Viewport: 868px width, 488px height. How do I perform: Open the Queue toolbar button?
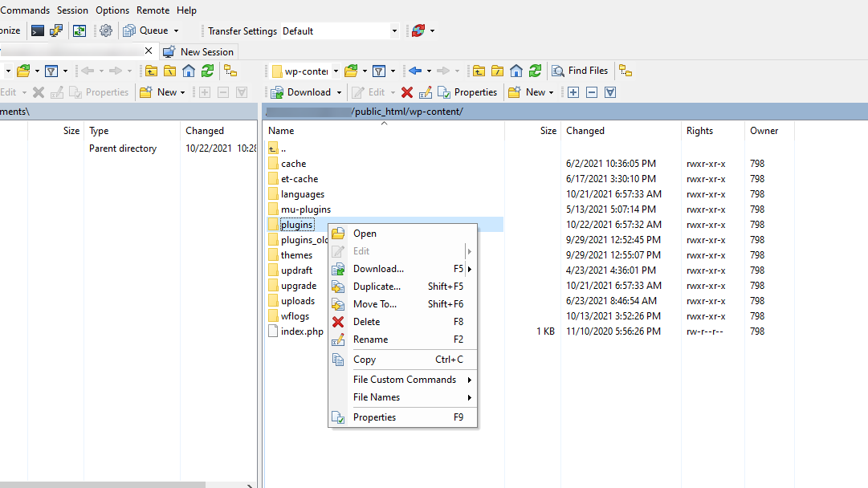click(x=146, y=31)
